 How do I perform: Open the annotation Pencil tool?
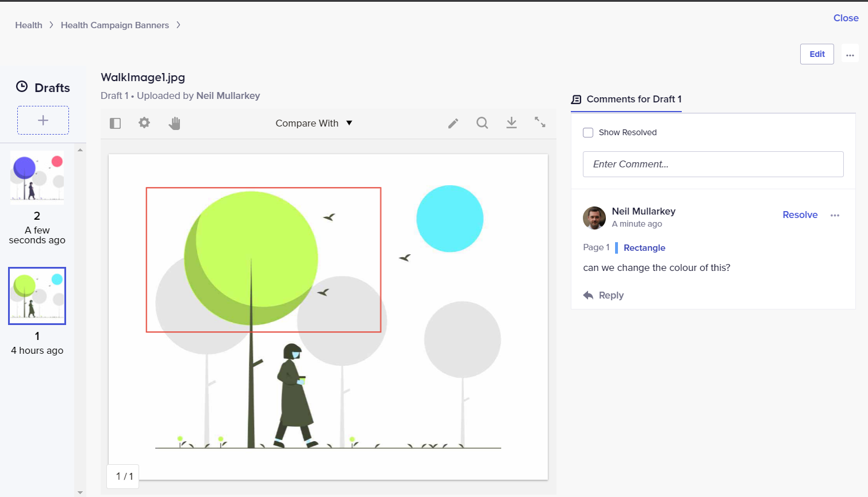click(453, 123)
